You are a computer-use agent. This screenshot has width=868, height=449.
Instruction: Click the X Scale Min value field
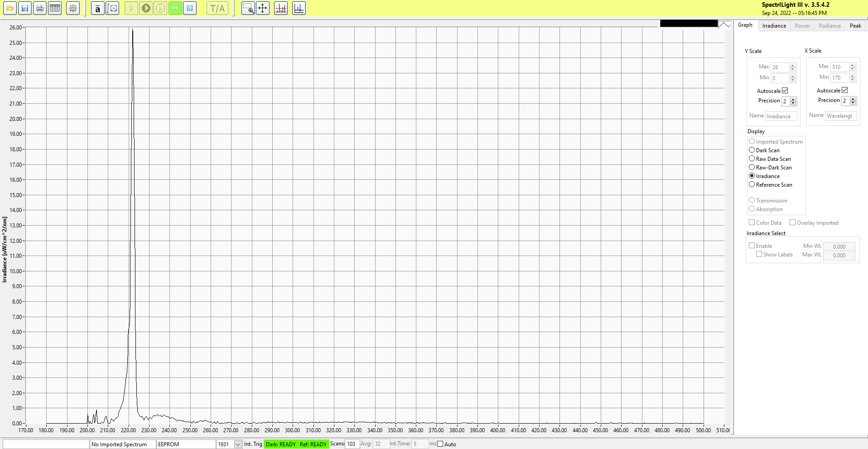(x=840, y=77)
